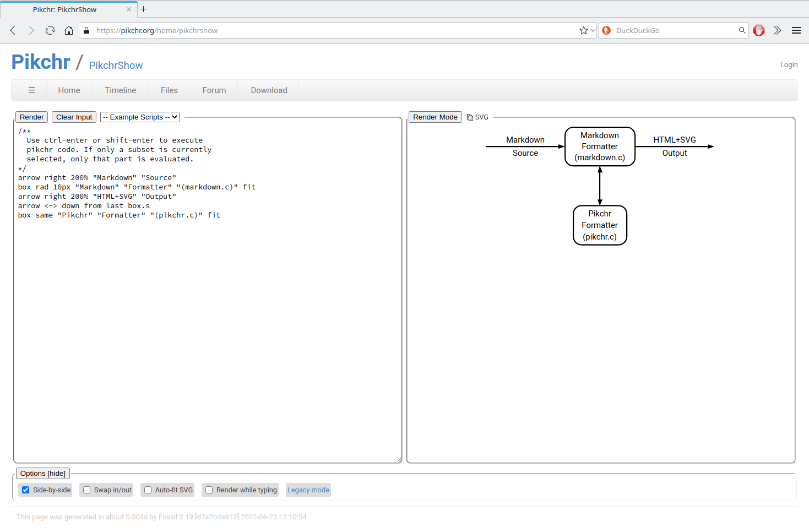Click the code line "arrow <-> down from last box.s"

pos(84,206)
